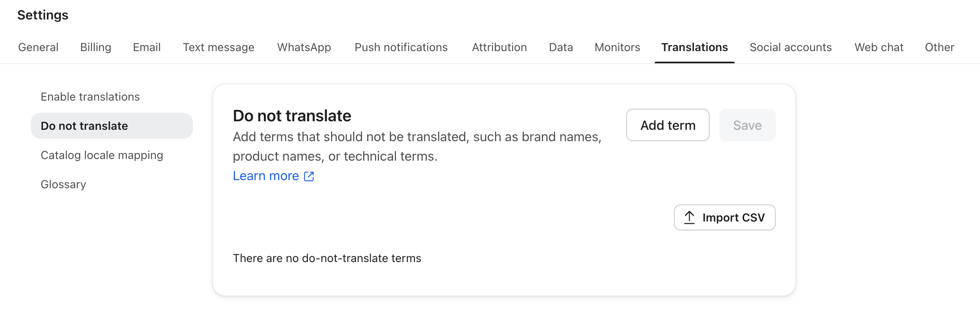Switch to the Other tab
The height and width of the screenshot is (314, 980).
(x=939, y=47)
